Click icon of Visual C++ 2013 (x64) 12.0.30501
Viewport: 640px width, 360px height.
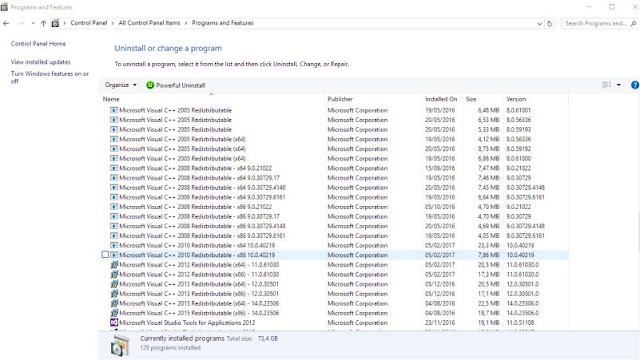pyautogui.click(x=114, y=284)
